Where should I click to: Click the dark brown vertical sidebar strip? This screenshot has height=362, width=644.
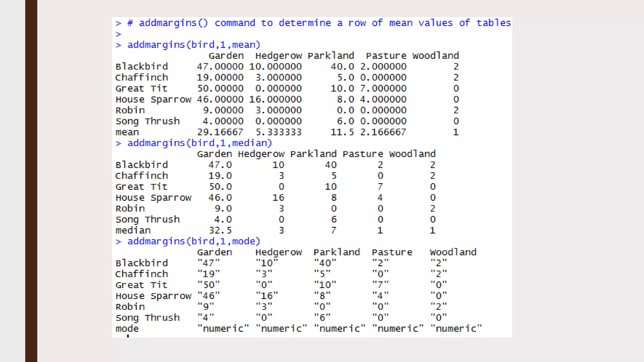pyautogui.click(x=31, y=181)
